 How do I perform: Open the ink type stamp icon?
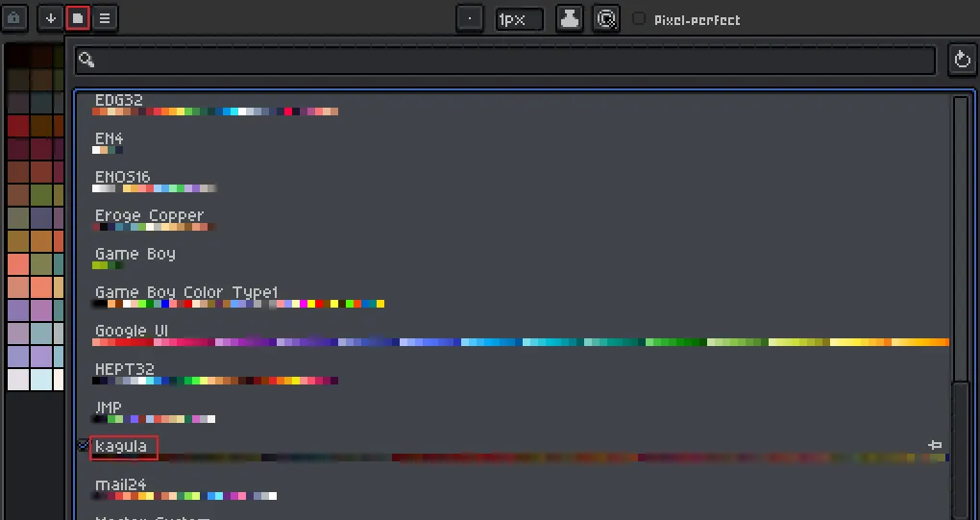570,18
